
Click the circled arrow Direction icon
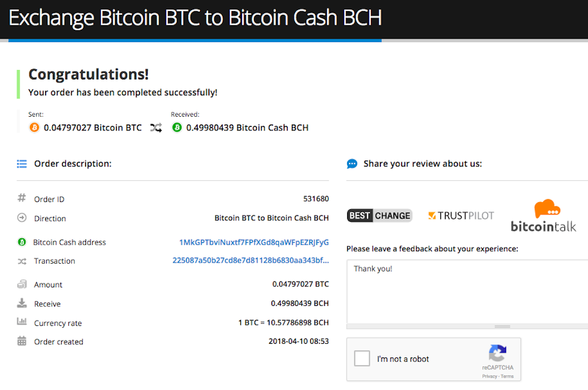pyautogui.click(x=22, y=218)
